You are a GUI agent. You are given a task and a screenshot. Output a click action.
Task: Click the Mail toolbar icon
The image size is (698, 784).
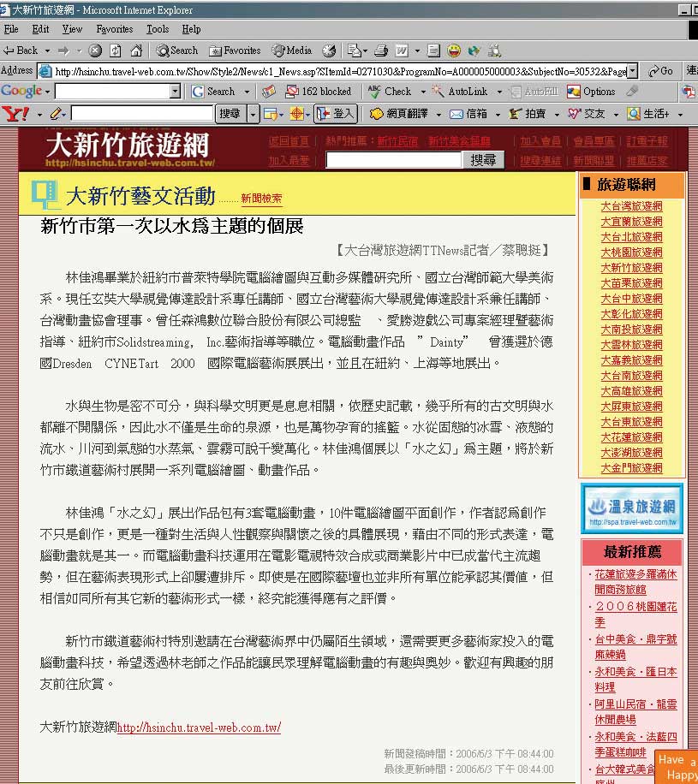coord(355,50)
